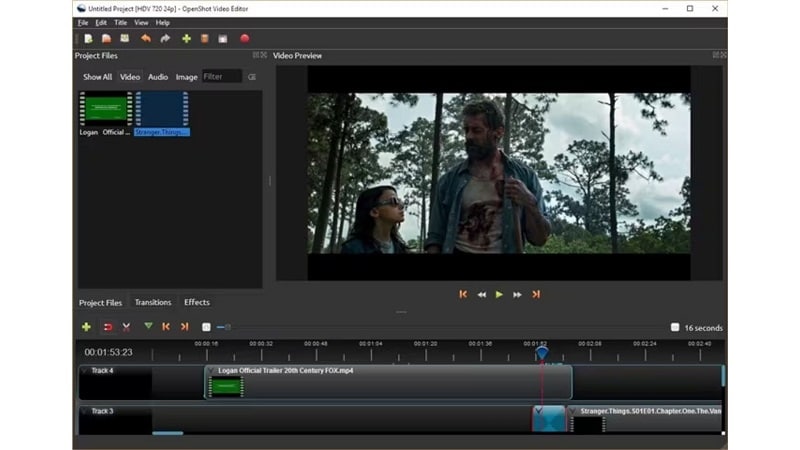Click the Undo arrow icon

click(146, 38)
